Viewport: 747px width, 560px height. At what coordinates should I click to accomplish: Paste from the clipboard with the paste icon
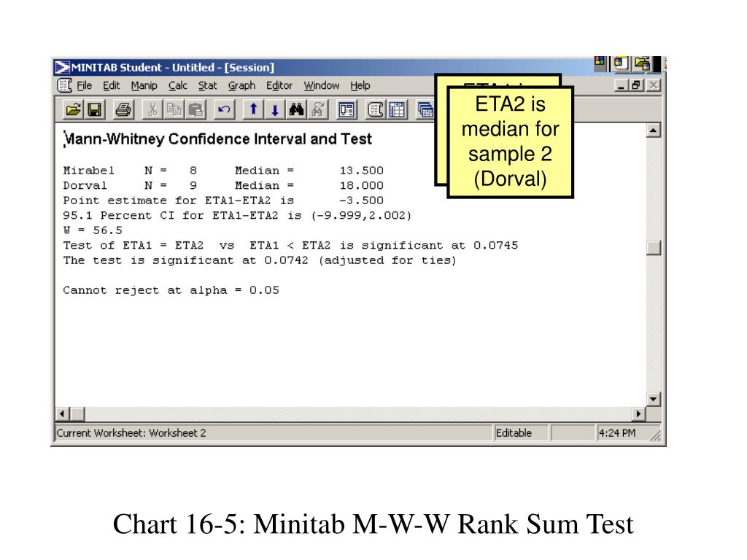(196, 110)
